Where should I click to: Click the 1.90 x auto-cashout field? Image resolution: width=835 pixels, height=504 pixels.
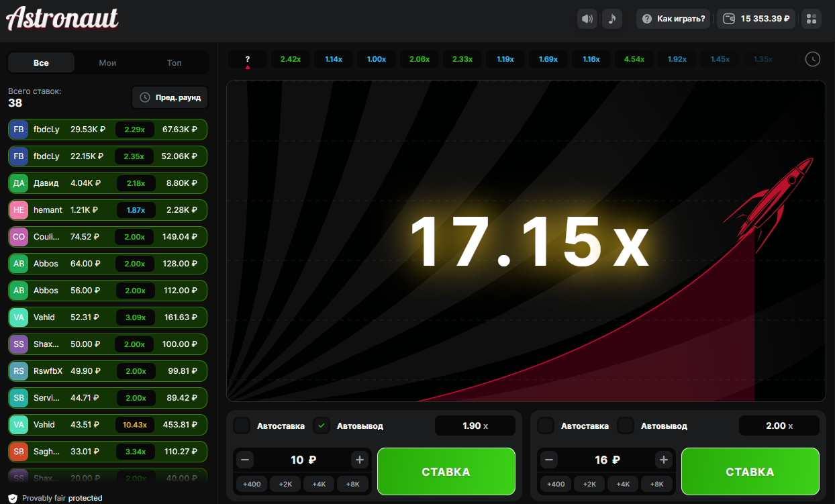point(475,425)
